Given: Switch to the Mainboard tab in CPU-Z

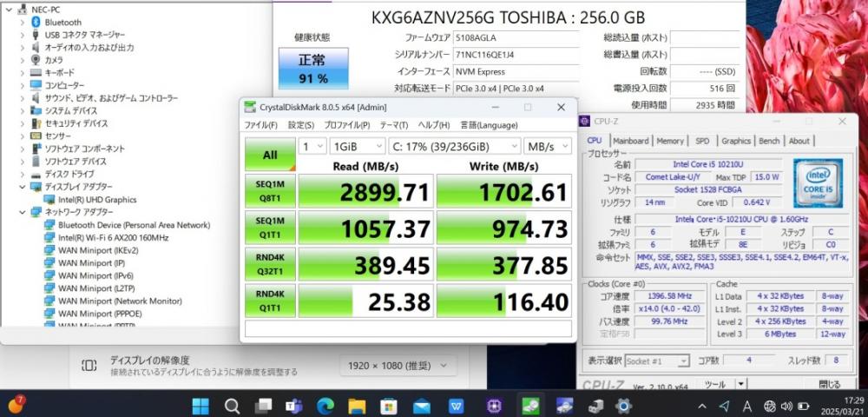Looking at the screenshot, I should click(630, 141).
